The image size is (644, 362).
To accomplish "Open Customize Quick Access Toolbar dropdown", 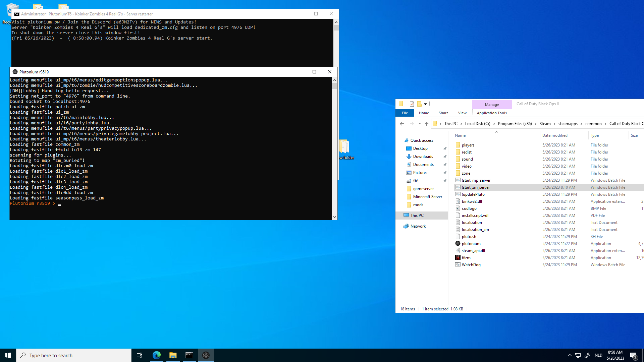I will tap(425, 104).
